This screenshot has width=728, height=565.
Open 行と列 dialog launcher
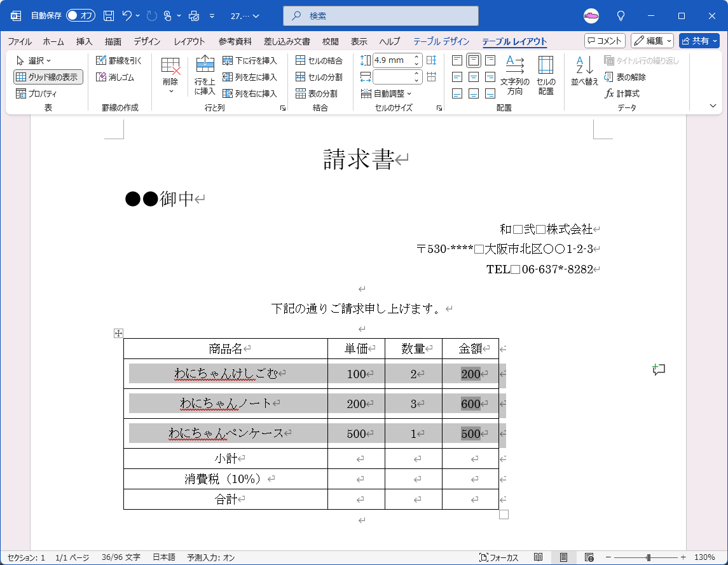pos(283,108)
